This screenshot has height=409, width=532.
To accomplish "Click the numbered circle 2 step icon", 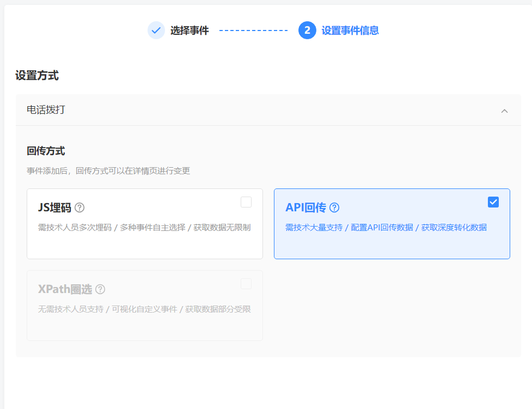I will tap(307, 30).
